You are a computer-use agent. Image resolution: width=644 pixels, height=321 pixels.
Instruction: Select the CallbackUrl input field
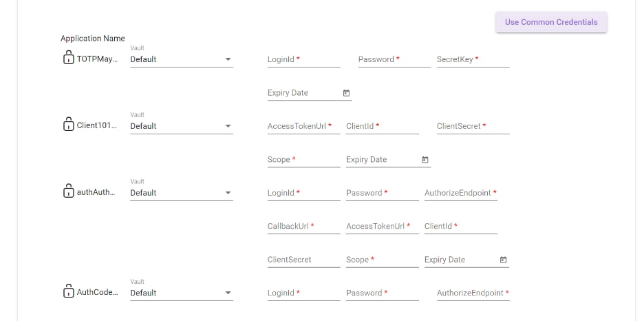point(303,226)
